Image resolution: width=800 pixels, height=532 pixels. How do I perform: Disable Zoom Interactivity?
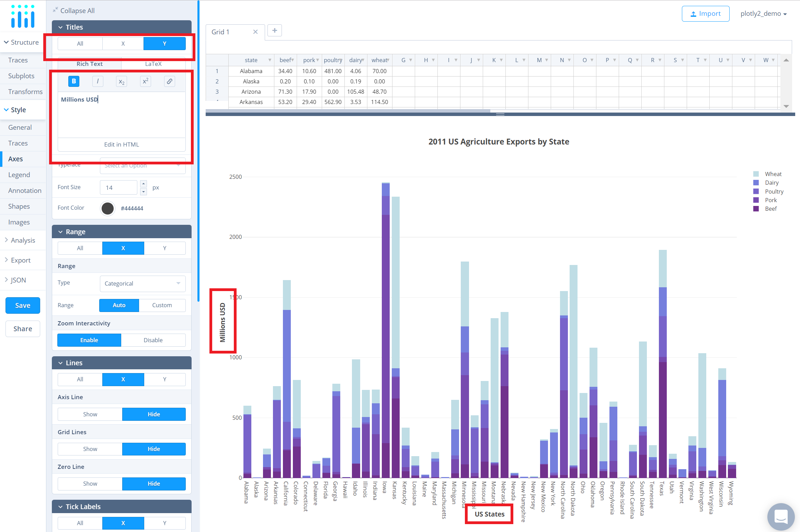click(x=153, y=340)
